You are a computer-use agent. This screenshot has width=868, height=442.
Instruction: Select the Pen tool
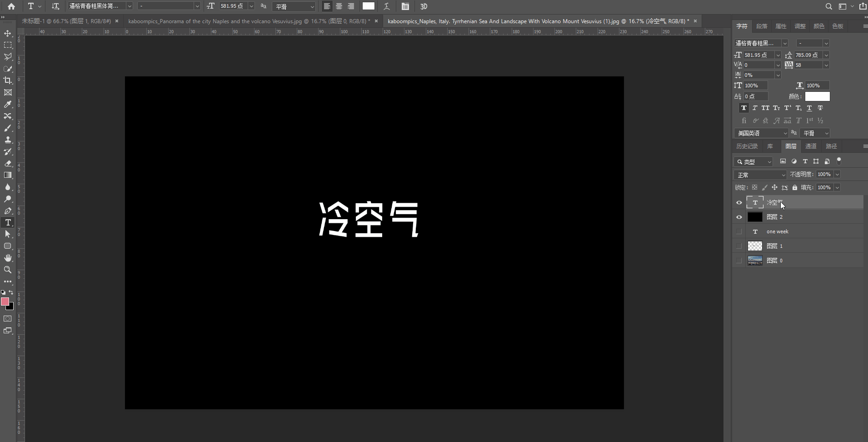coord(8,211)
